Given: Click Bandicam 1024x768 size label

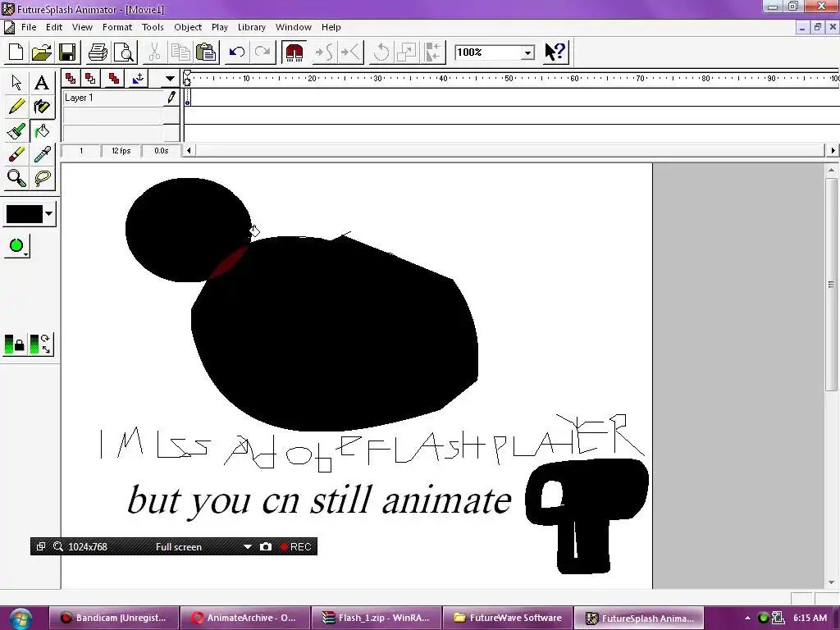Looking at the screenshot, I should click(87, 546).
